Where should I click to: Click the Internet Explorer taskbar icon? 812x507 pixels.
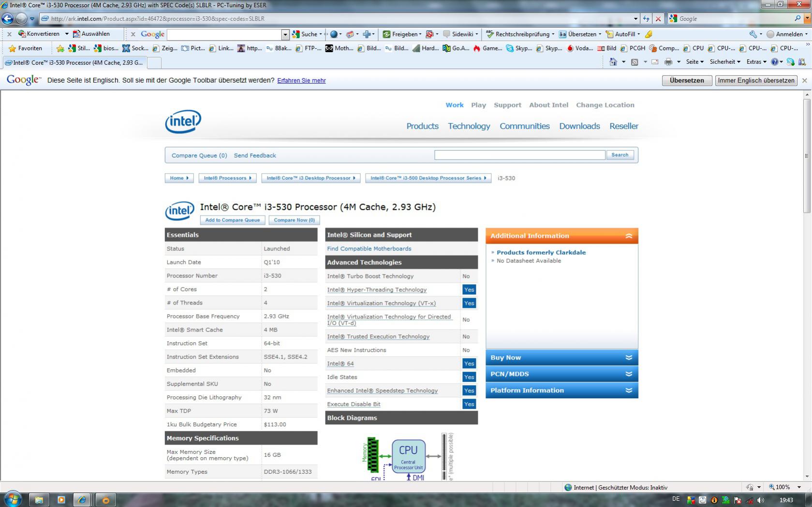pos(83,500)
